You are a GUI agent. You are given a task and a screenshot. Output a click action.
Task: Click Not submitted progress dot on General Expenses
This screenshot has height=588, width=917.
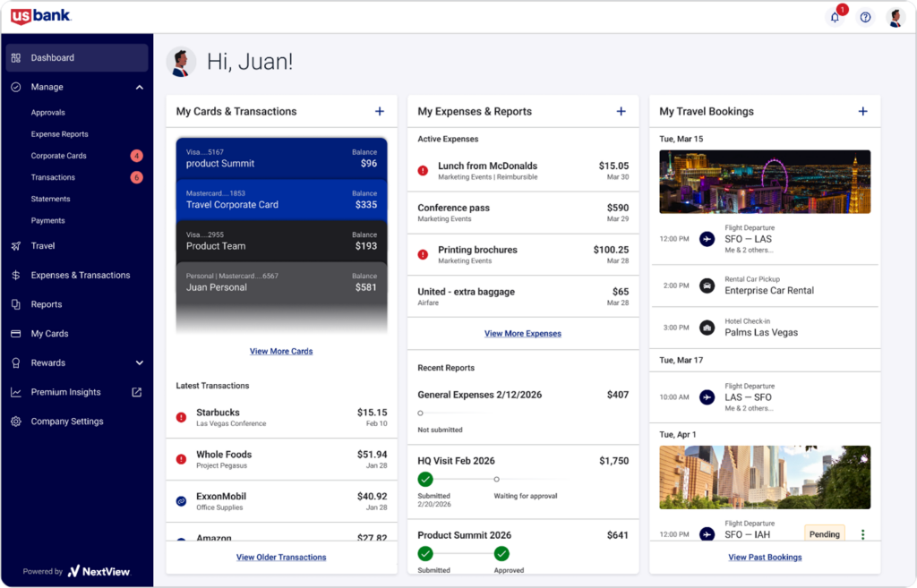tap(421, 413)
